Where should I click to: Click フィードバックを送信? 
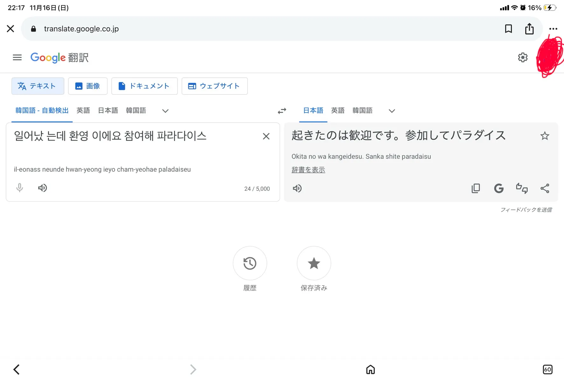(526, 210)
